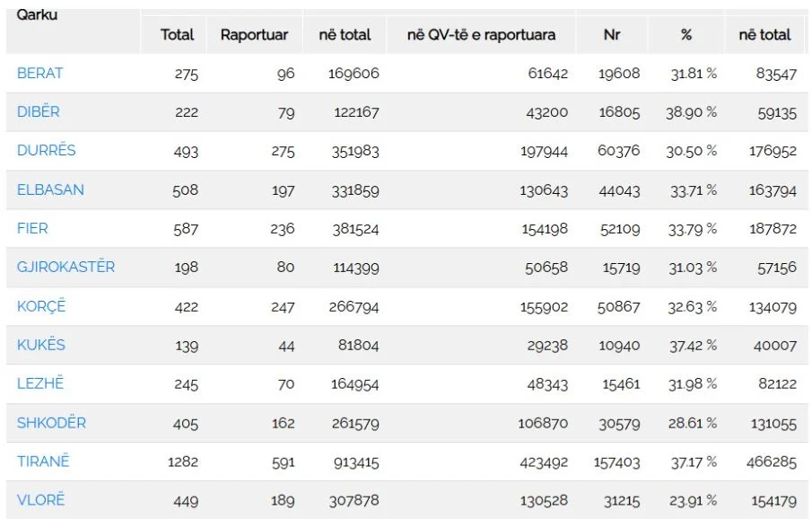Click the Total column header
812x519 pixels.
(177, 35)
